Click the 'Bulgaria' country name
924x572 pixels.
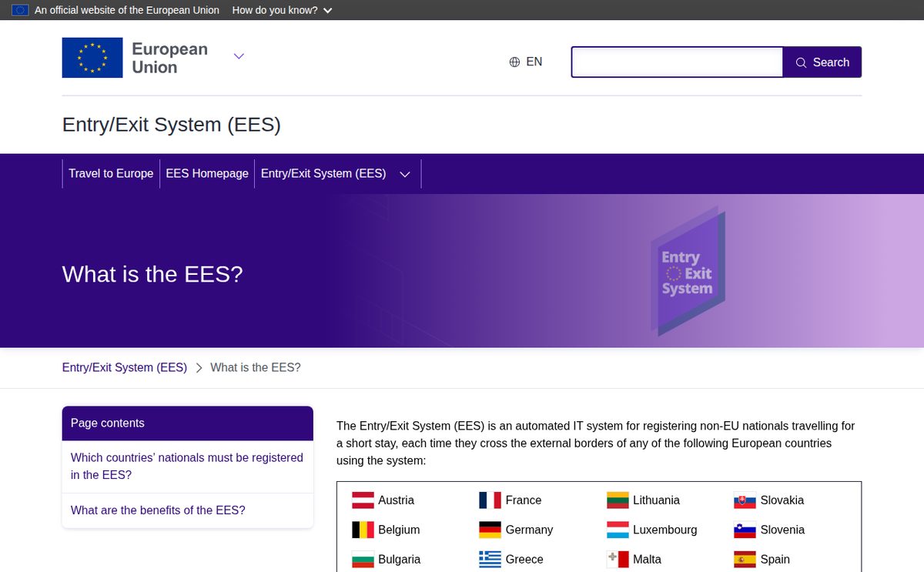[x=399, y=560]
